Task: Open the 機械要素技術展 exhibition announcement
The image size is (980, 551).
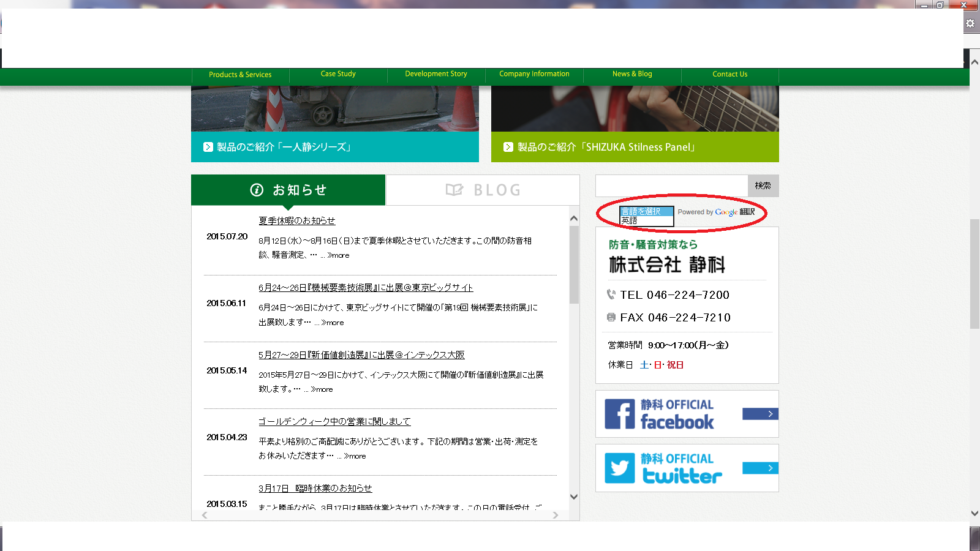Action: [x=366, y=287]
